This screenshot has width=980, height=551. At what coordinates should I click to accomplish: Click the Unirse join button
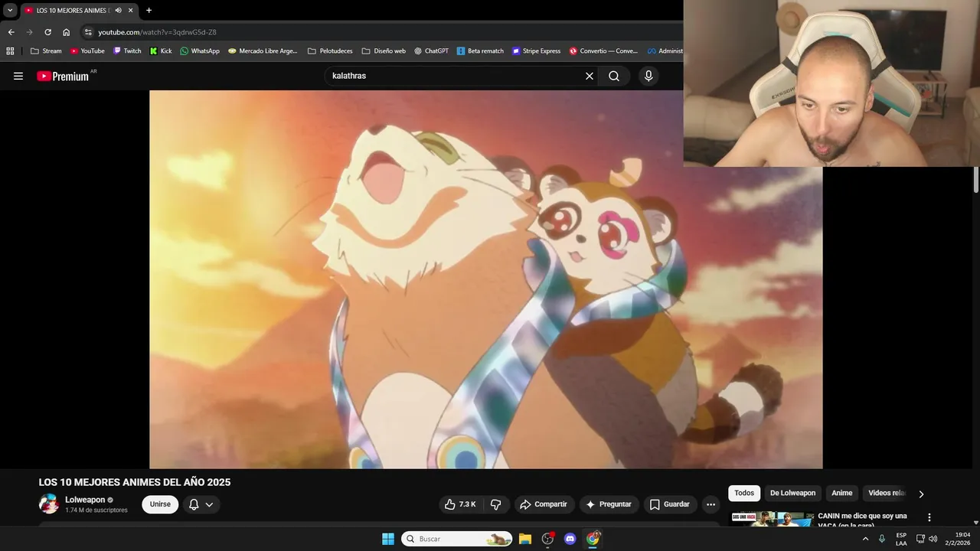(160, 504)
